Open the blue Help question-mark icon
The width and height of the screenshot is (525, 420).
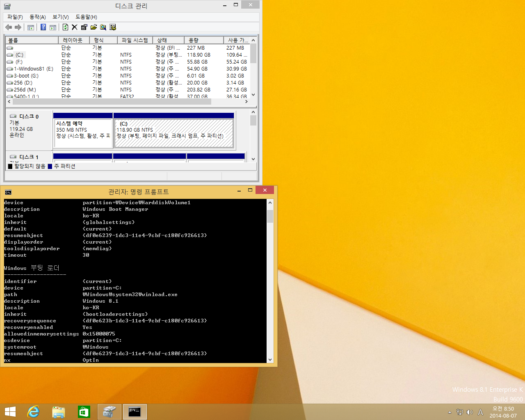pos(43,27)
